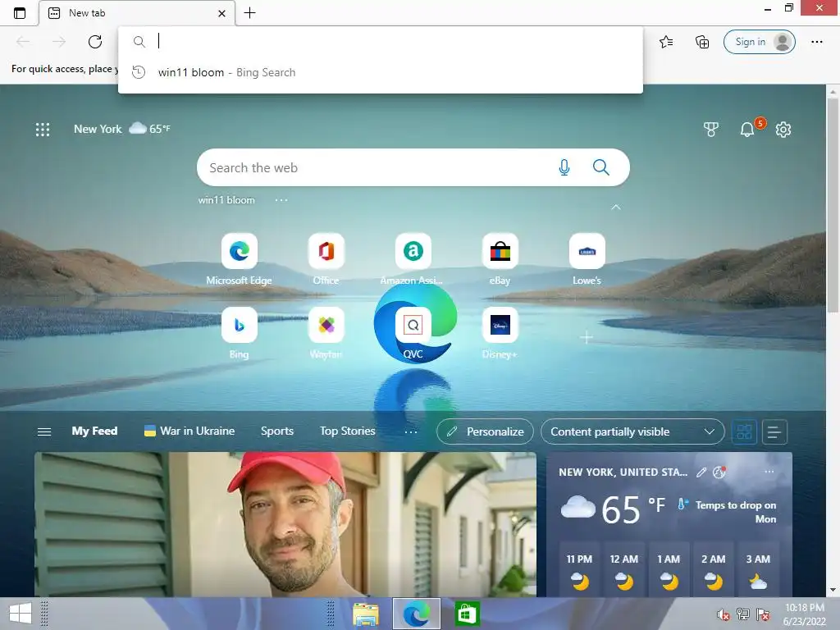Screen dimensions: 840x630
Task: Close the New tab browser tab
Action: pyautogui.click(x=221, y=13)
